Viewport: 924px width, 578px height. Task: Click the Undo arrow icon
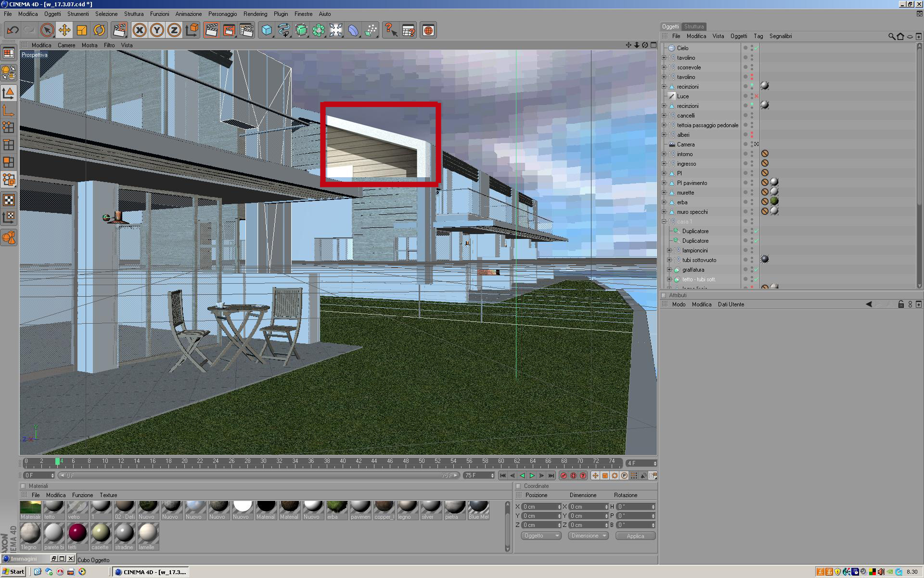point(13,30)
